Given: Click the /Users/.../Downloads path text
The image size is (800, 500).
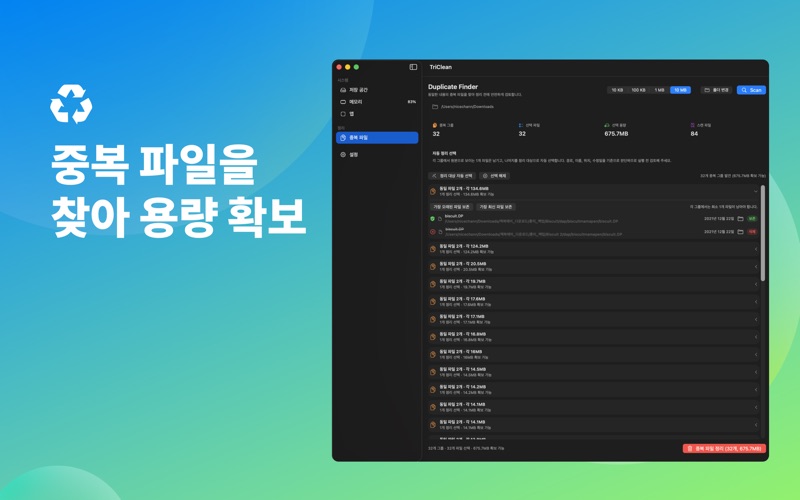Looking at the screenshot, I should [x=467, y=107].
